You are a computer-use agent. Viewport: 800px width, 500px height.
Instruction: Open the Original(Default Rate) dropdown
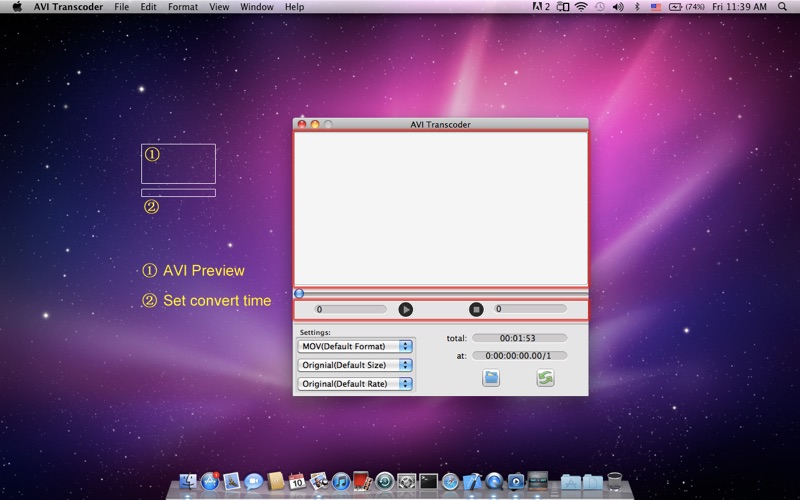[355, 384]
